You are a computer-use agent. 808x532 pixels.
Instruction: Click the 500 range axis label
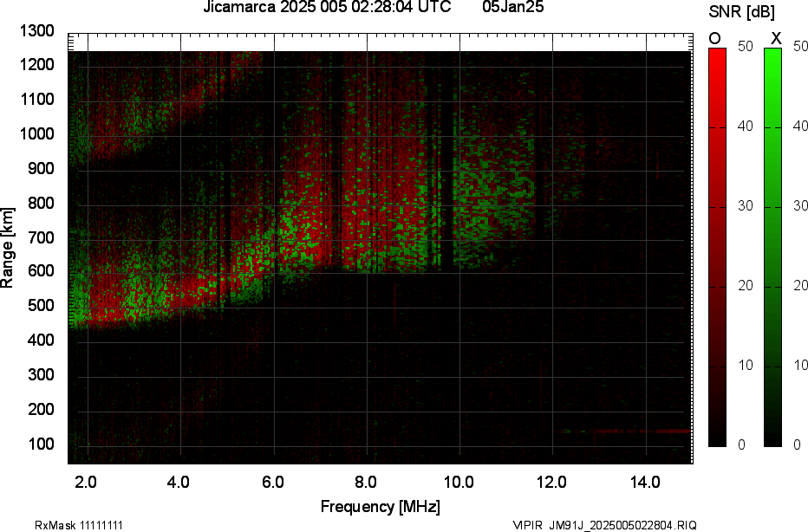[x=41, y=305]
